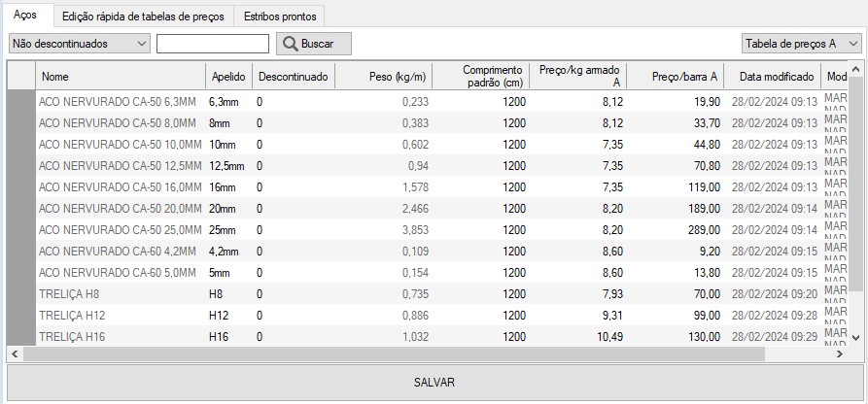Image resolution: width=868 pixels, height=404 pixels.
Task: Click the vertical scrollbar up arrow
Action: coord(855,70)
